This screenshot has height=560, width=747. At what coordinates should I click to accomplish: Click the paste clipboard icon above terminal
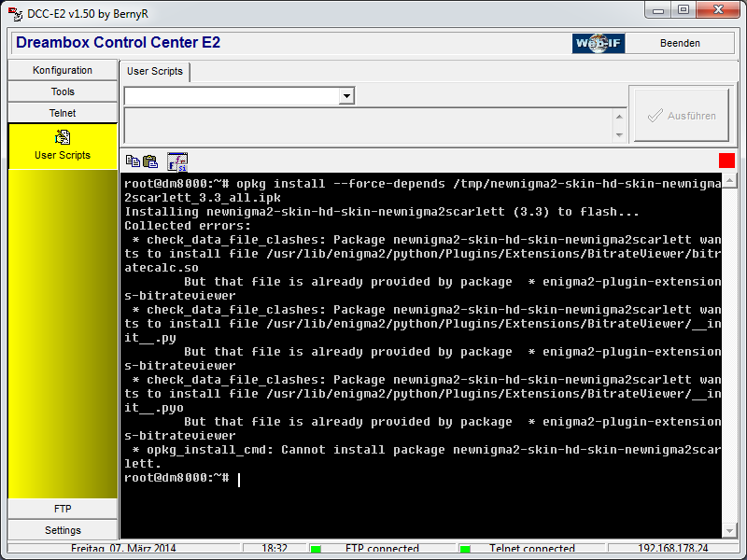[x=150, y=161]
